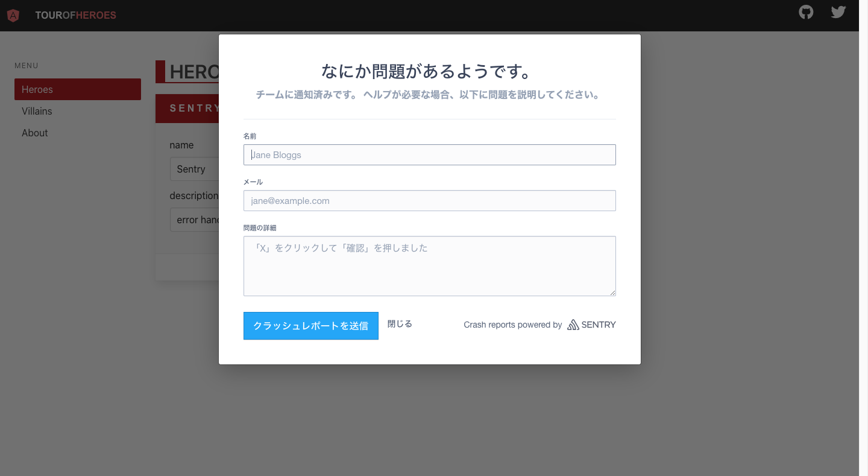Dismiss the dialog via the '閉じる' link

(400, 324)
